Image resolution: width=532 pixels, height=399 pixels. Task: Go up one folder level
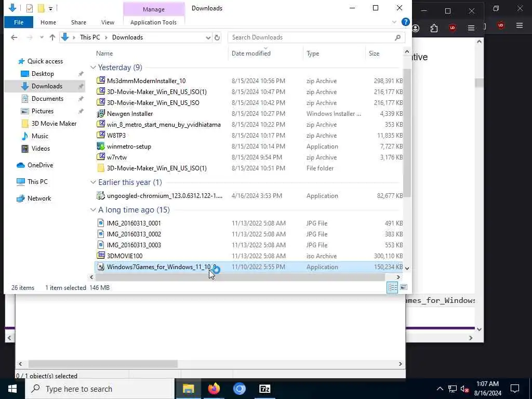pos(52,37)
